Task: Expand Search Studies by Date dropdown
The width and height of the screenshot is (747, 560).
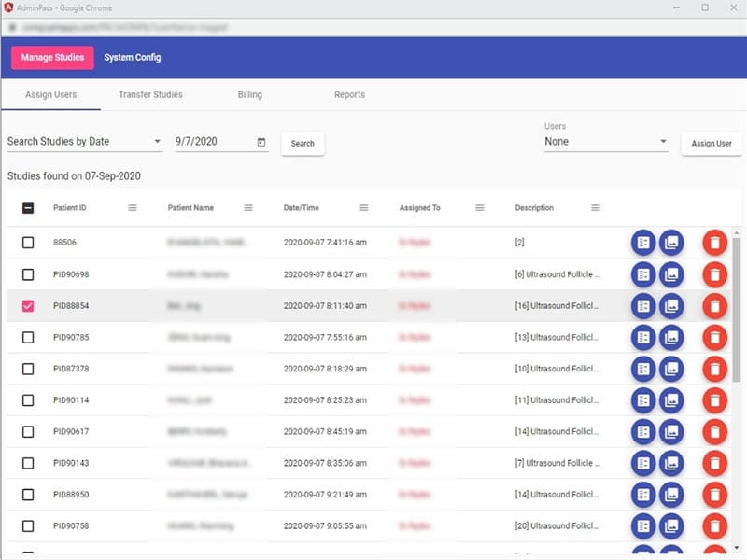Action: [85, 142]
